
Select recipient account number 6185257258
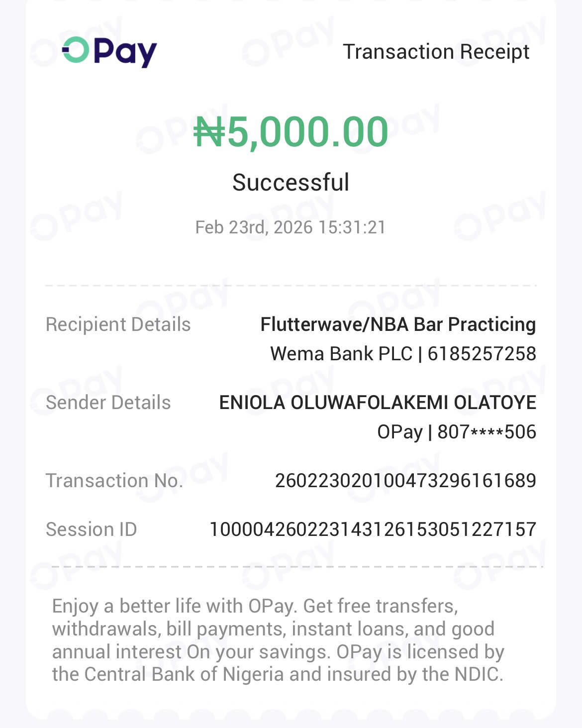click(482, 354)
